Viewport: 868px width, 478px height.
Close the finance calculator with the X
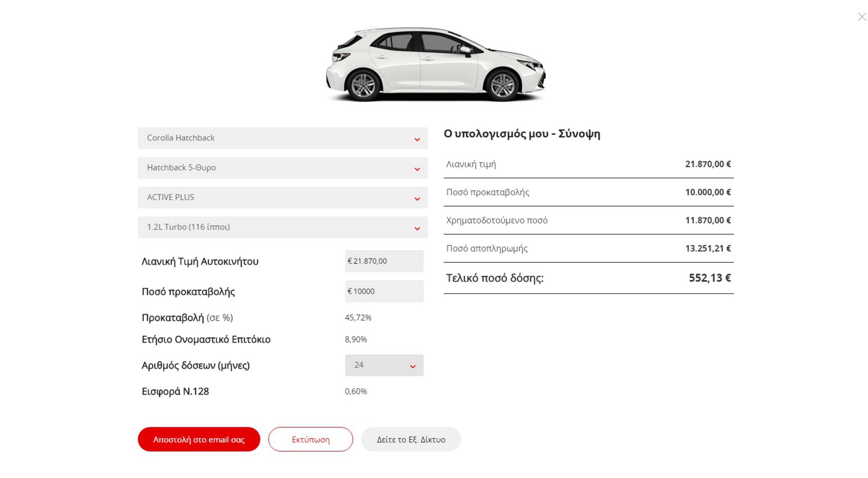(x=862, y=17)
